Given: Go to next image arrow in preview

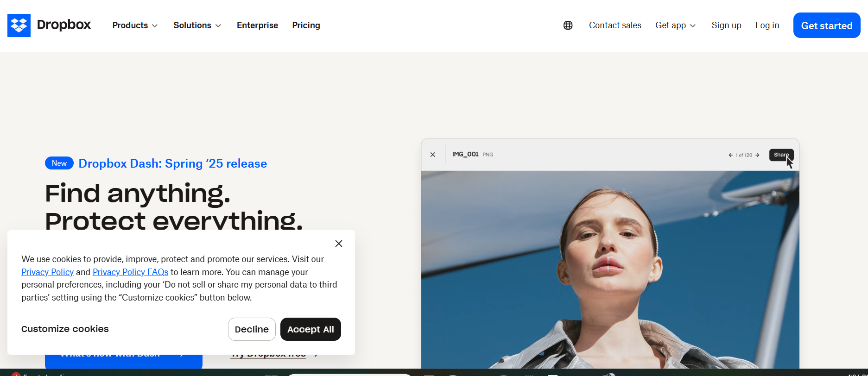Looking at the screenshot, I should pos(757,155).
